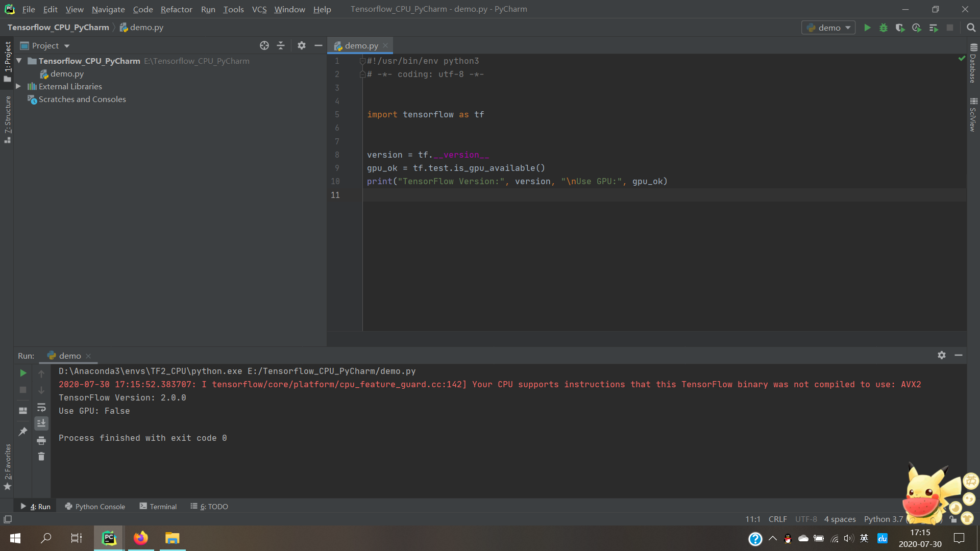Fold the header comment block on line 1
The image size is (980, 551).
click(x=362, y=61)
